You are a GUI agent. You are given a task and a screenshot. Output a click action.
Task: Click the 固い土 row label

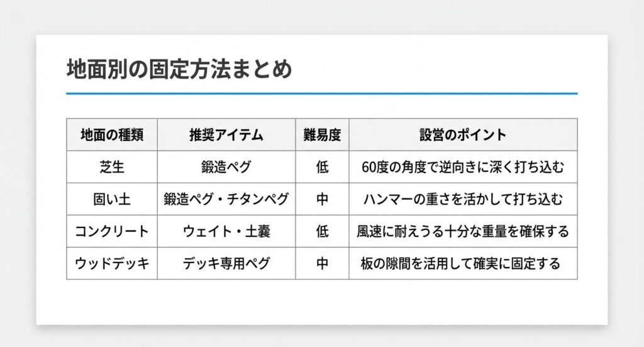pyautogui.click(x=112, y=199)
